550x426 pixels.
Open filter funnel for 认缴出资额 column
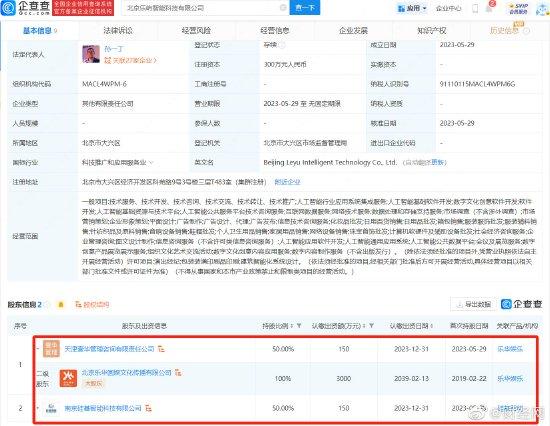371,326
